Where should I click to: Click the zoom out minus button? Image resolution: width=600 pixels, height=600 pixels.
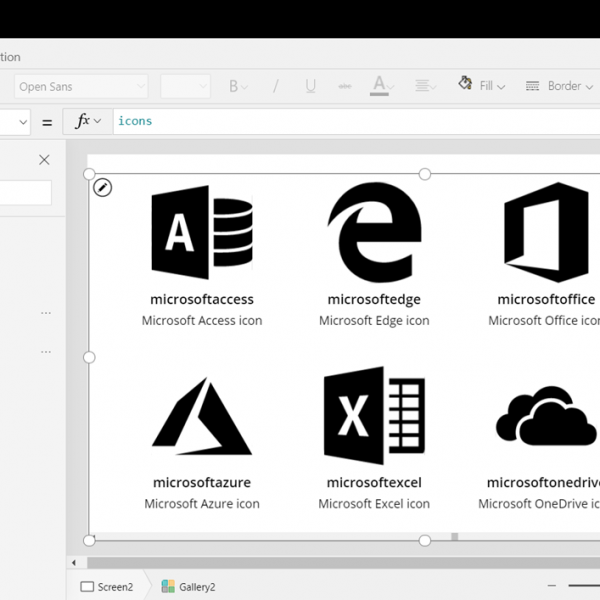pos(552,585)
